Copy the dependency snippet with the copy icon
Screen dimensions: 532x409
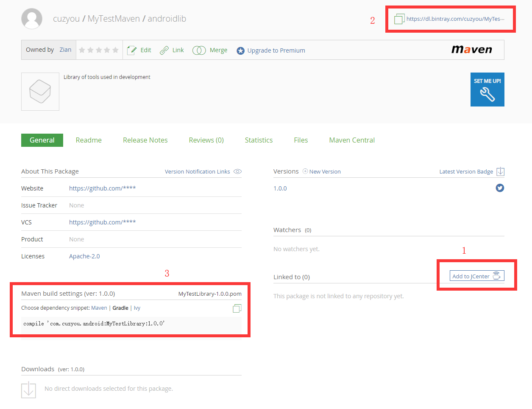pyautogui.click(x=237, y=308)
